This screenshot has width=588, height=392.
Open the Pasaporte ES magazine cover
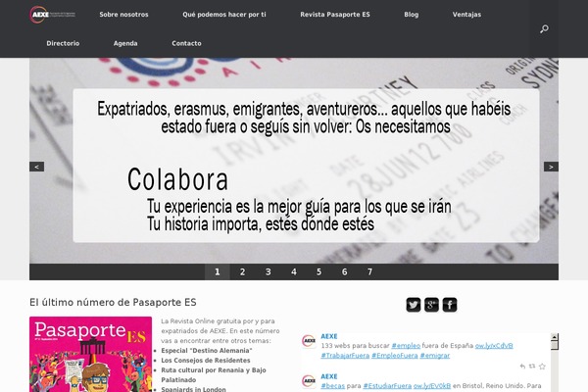pyautogui.click(x=91, y=354)
